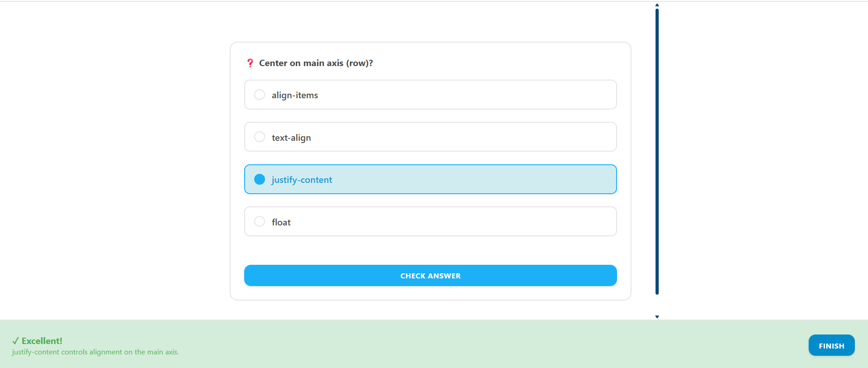Click the vertical scrollbar thumb
868x368 pixels.
click(657, 152)
